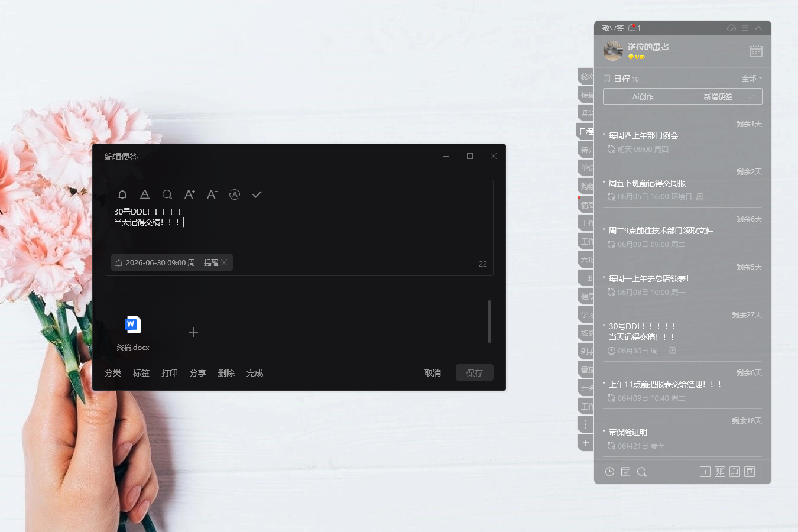Open note 上午11点前把报表交给经理
The image size is (798, 532).
(665, 384)
